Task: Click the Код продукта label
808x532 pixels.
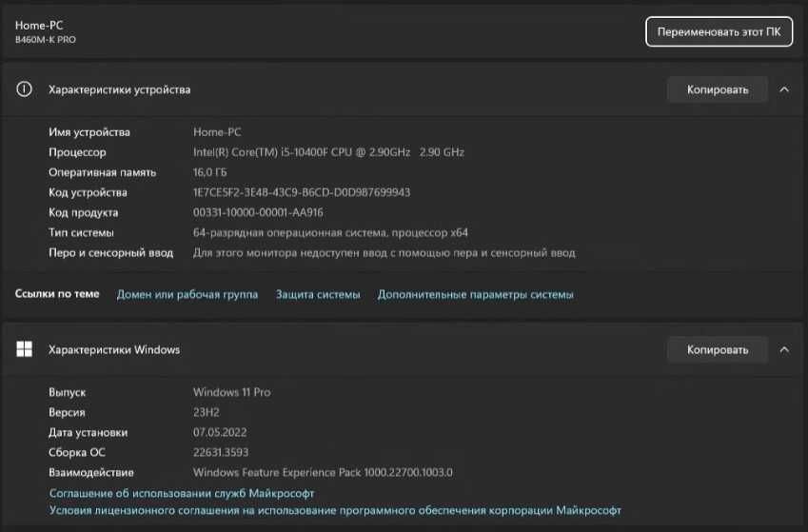Action: tap(84, 212)
